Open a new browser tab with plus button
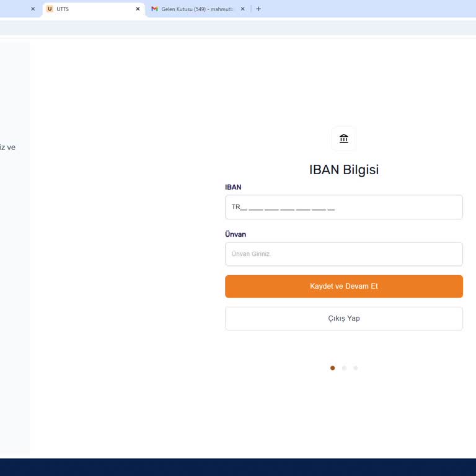476x476 pixels. (258, 9)
